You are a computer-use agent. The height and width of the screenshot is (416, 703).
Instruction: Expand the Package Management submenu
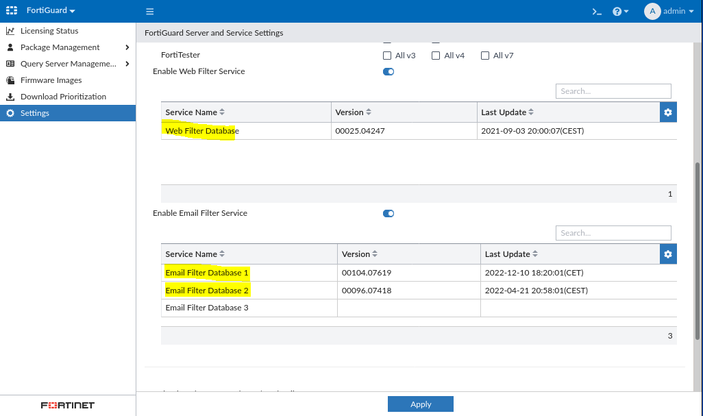(127, 47)
